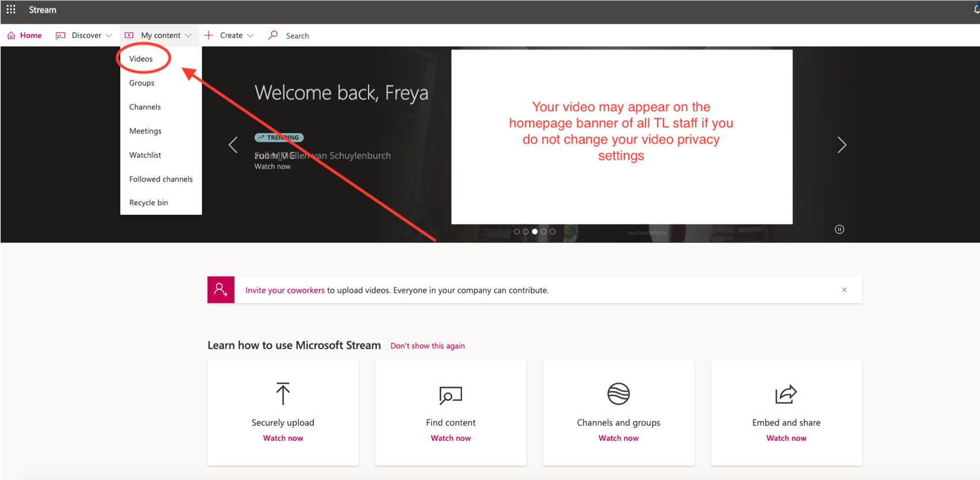Click the Embed and share card title
Image resolution: width=980 pixels, height=480 pixels.
point(786,422)
